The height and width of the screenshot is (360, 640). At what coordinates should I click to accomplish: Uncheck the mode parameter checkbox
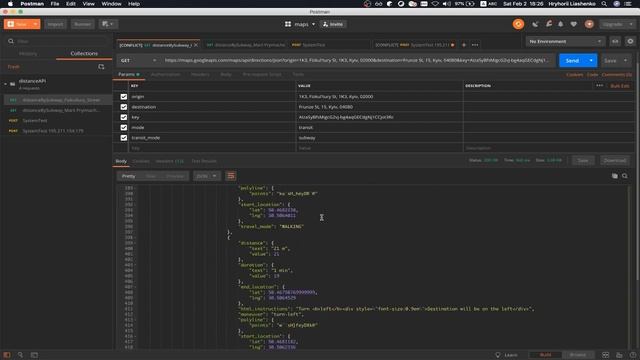[x=124, y=127]
